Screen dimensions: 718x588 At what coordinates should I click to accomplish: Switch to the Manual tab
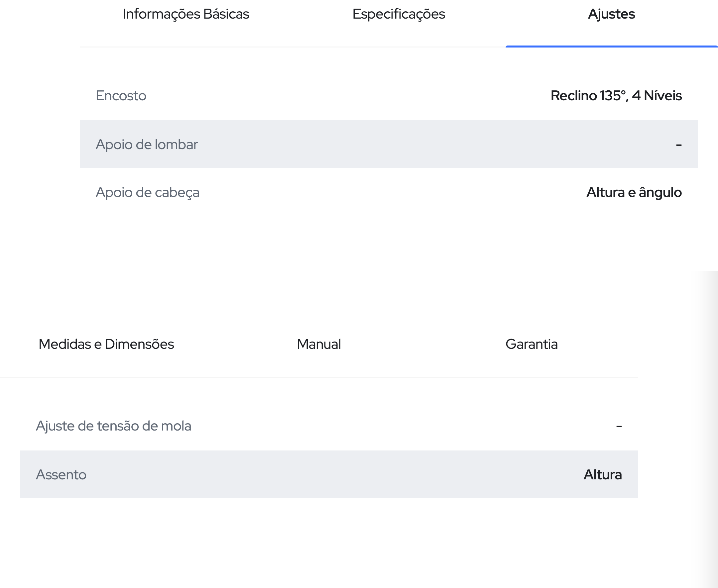[319, 344]
